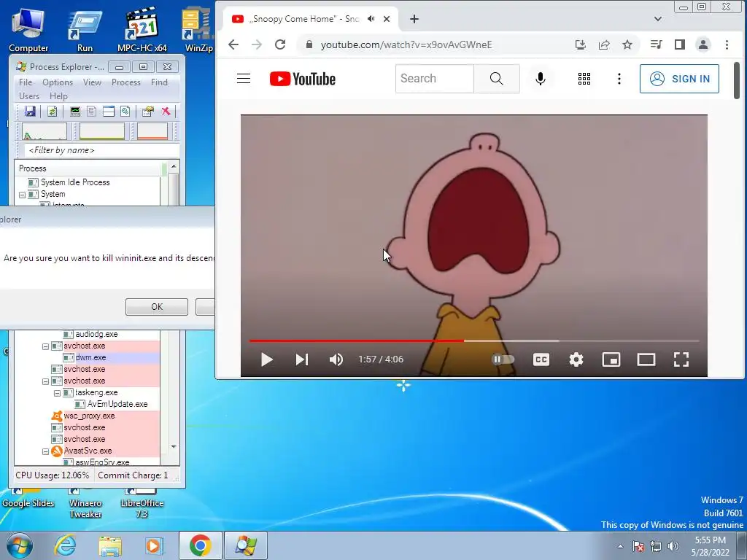Open the Help menu in Process Explorer
The height and width of the screenshot is (560, 747).
click(58, 96)
